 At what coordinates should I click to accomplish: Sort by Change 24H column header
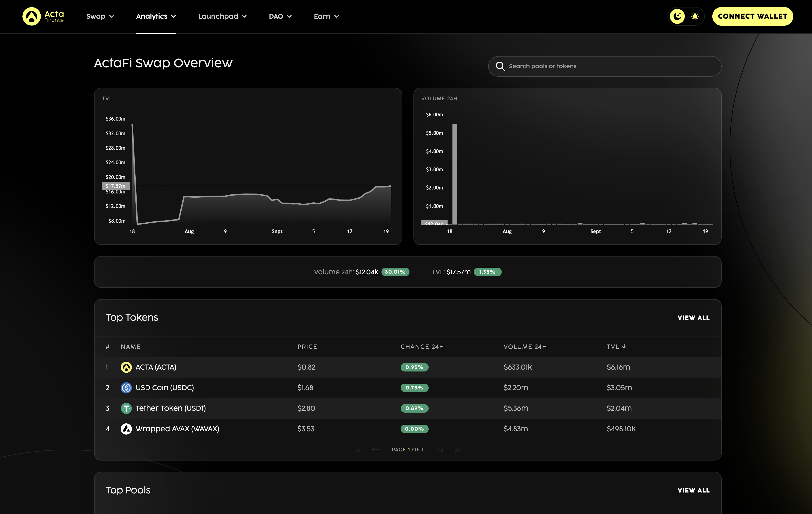pos(422,347)
